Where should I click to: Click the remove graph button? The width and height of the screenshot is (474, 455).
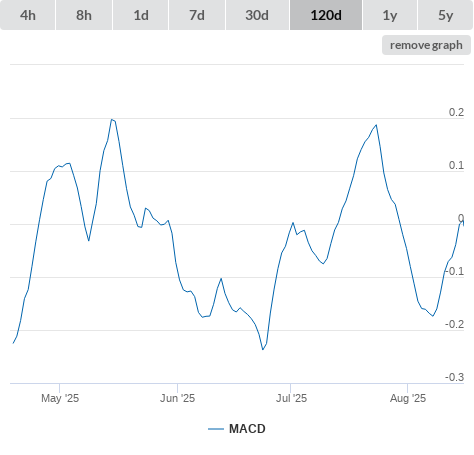(426, 45)
